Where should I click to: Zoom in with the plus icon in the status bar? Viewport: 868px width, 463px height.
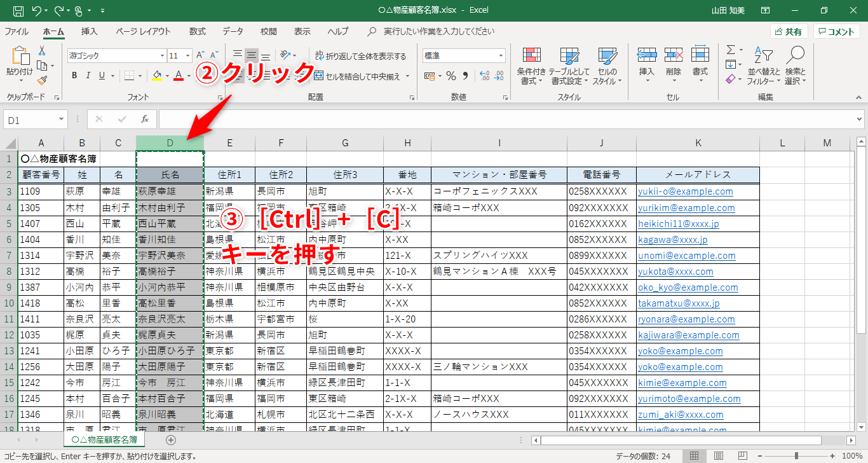[833, 456]
